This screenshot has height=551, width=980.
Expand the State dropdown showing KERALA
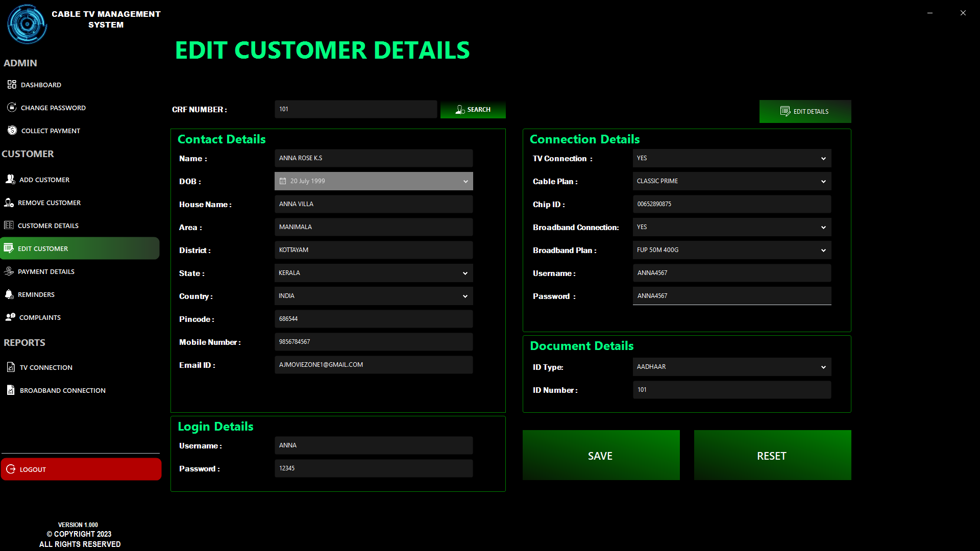465,273
